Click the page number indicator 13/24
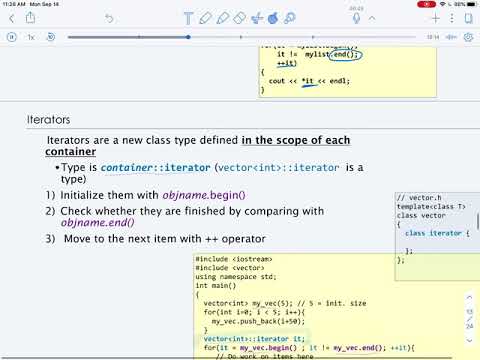Screen dimensions: 480x360 (x=469, y=319)
